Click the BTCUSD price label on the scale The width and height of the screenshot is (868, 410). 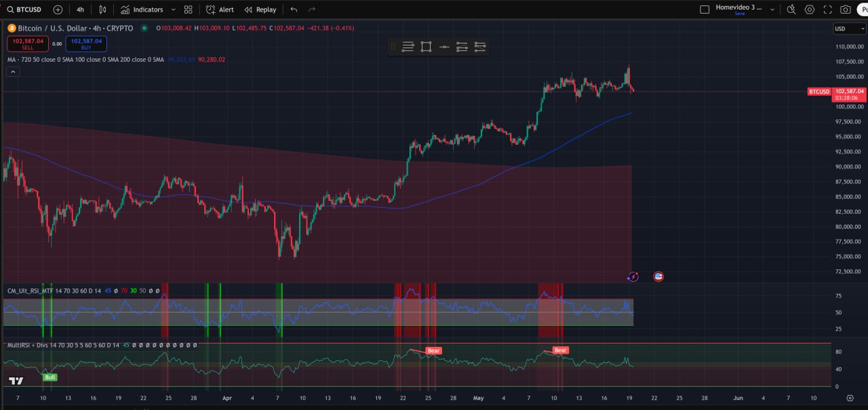coord(819,92)
